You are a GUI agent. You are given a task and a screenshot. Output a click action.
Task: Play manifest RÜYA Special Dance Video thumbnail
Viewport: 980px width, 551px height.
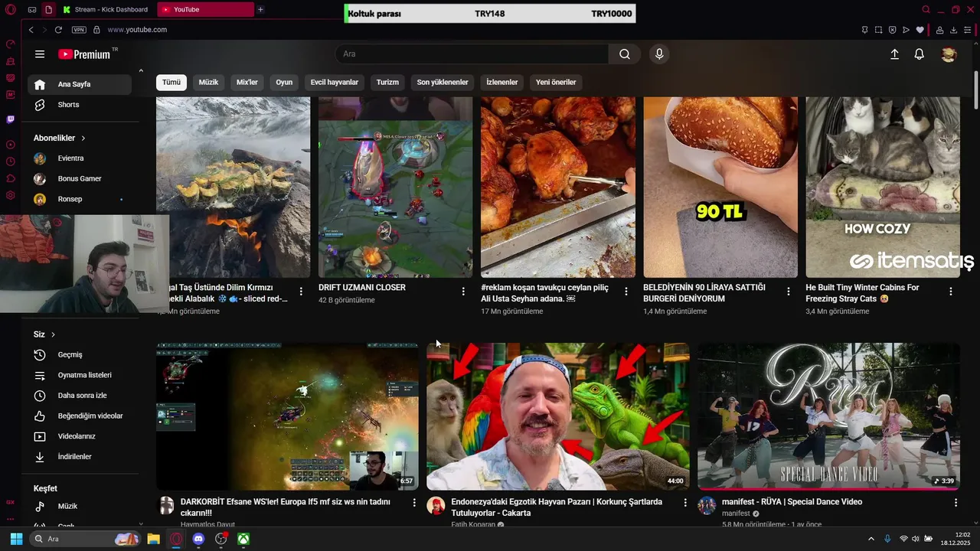pos(828,416)
